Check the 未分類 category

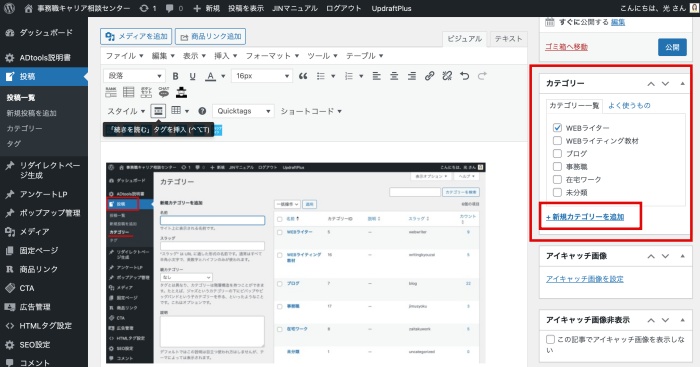click(557, 192)
